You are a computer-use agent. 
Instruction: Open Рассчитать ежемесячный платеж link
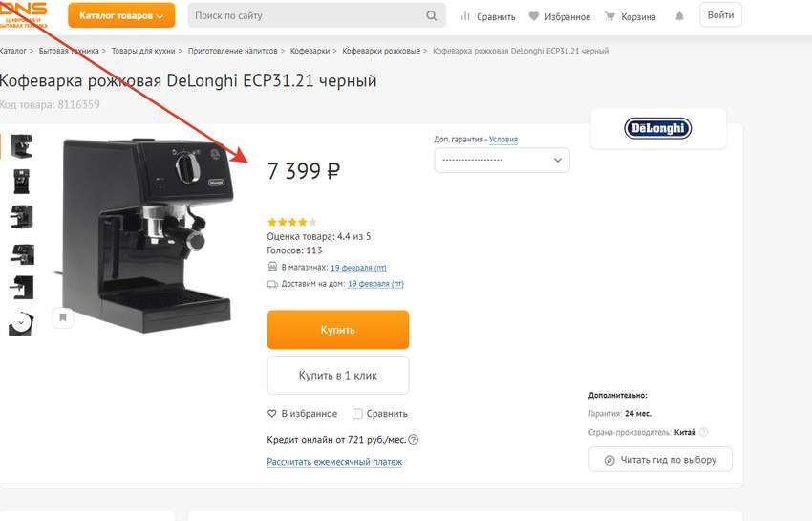tap(334, 462)
